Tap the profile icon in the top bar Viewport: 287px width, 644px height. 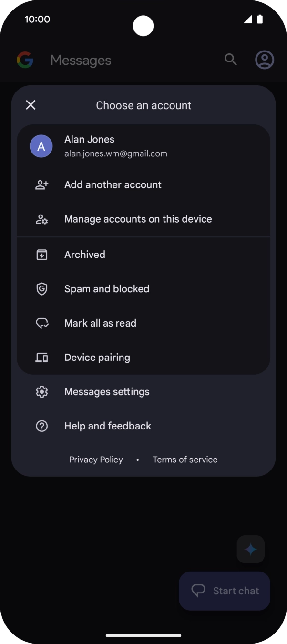coord(264,60)
